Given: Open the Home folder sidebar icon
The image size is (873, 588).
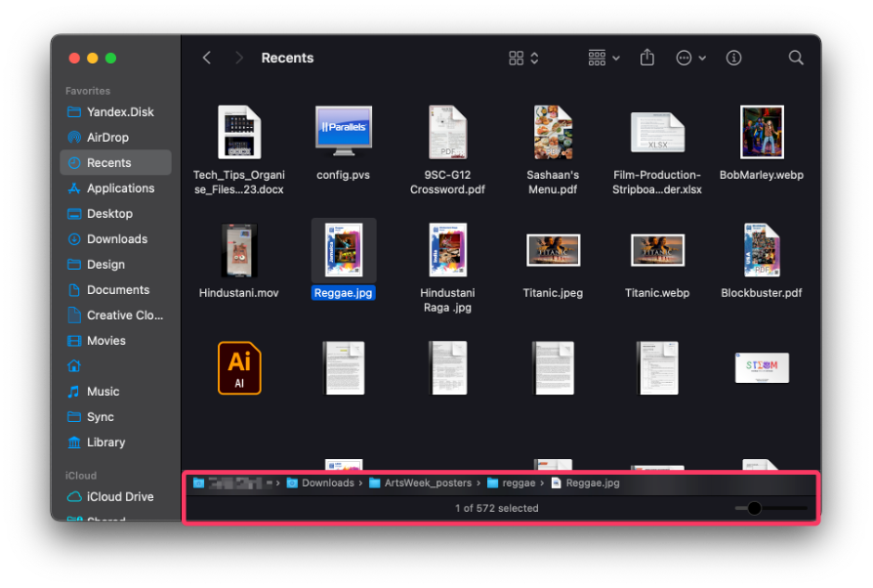Looking at the screenshot, I should [74, 366].
